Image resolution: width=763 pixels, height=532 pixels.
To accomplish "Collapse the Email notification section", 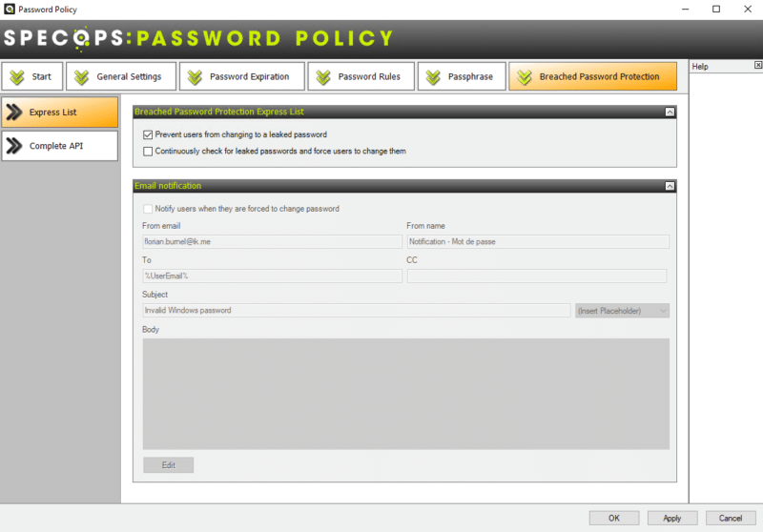I will tap(670, 186).
